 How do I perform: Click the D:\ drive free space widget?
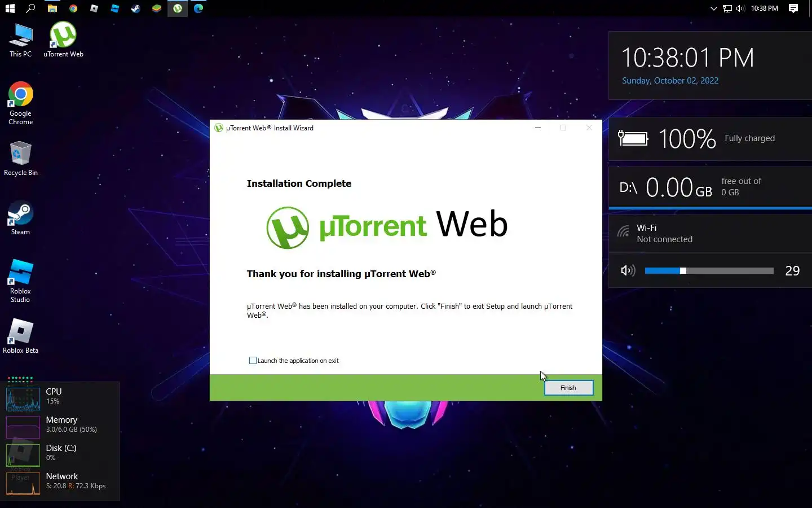tap(710, 187)
